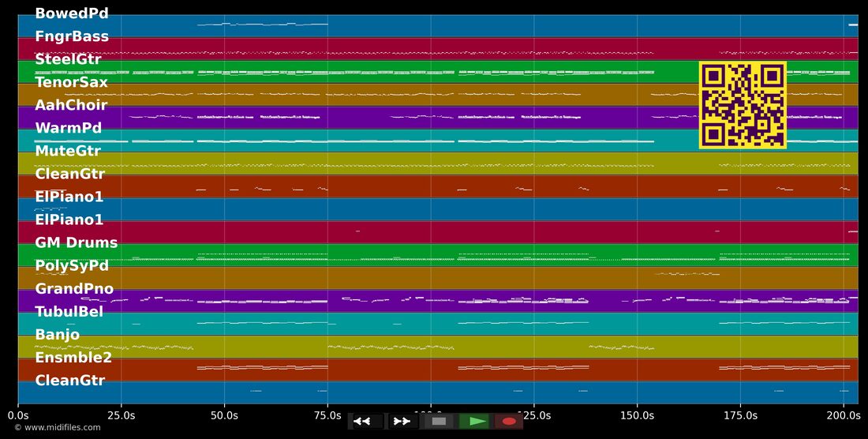Select the PolySyPd track label
The height and width of the screenshot is (439, 868).
click(71, 266)
